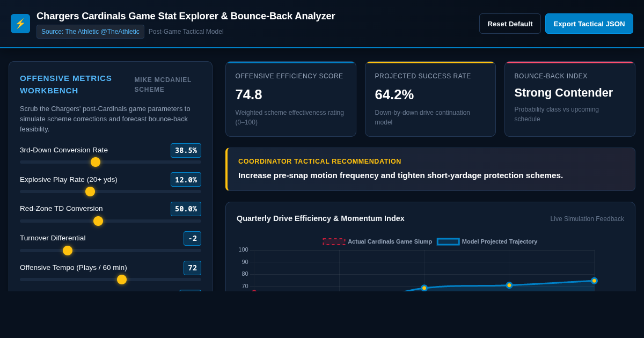The height and width of the screenshot is (338, 644).
Task: Toggle Actual Cardinals Game Slump legend
Action: (377, 241)
